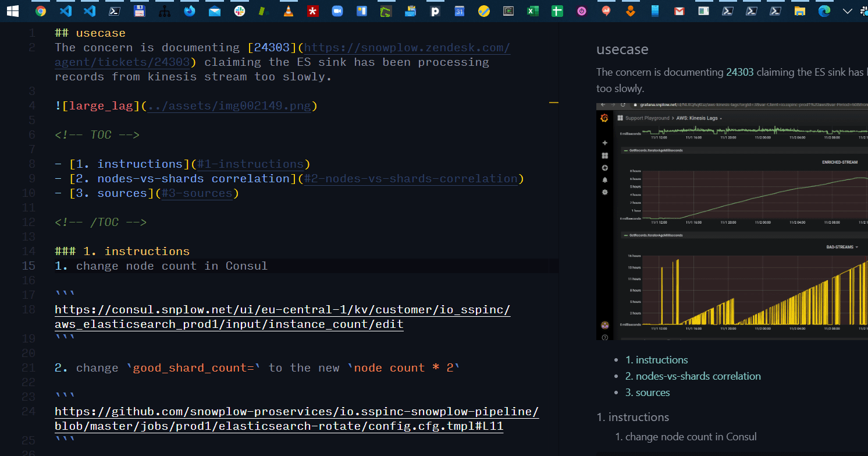868x456 pixels.
Task: Click the 'node count * 2' inline code
Action: [x=403, y=368]
